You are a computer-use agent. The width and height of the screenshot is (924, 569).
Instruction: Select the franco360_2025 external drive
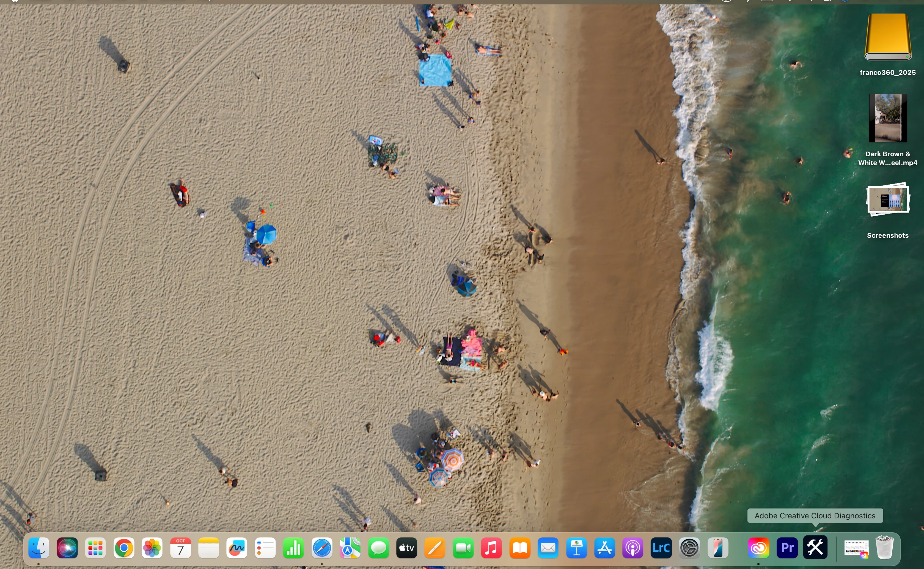click(x=887, y=38)
